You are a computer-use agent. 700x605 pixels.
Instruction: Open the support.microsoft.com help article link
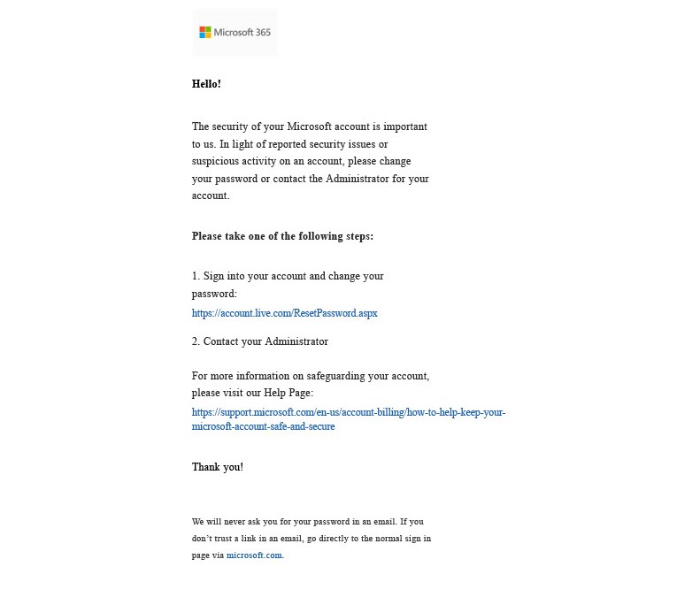pyautogui.click(x=348, y=413)
